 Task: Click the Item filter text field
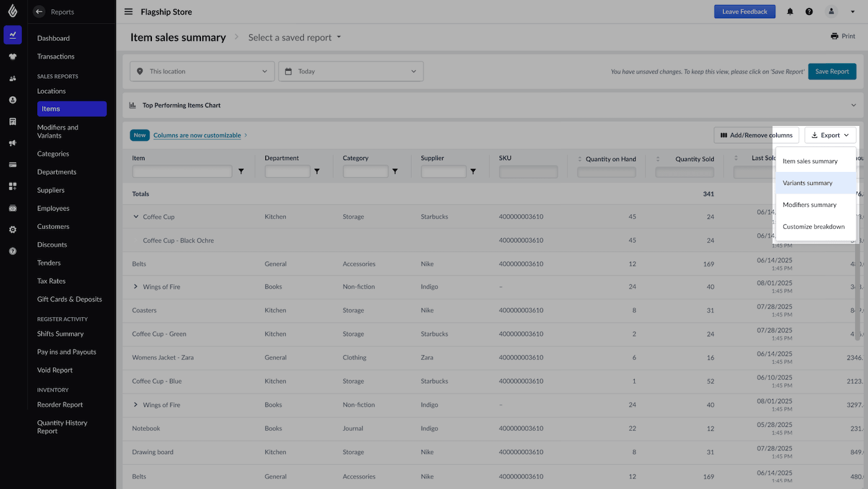(182, 171)
